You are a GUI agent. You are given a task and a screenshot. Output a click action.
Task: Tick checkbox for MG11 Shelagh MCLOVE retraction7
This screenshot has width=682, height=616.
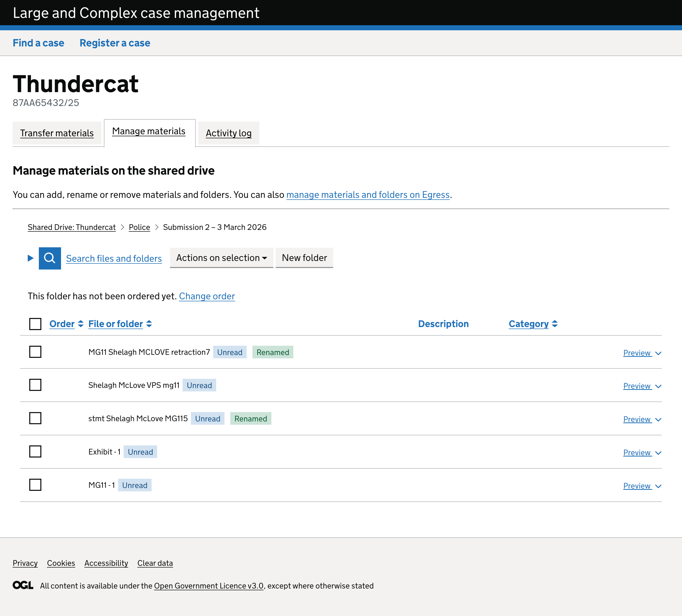pos(35,352)
